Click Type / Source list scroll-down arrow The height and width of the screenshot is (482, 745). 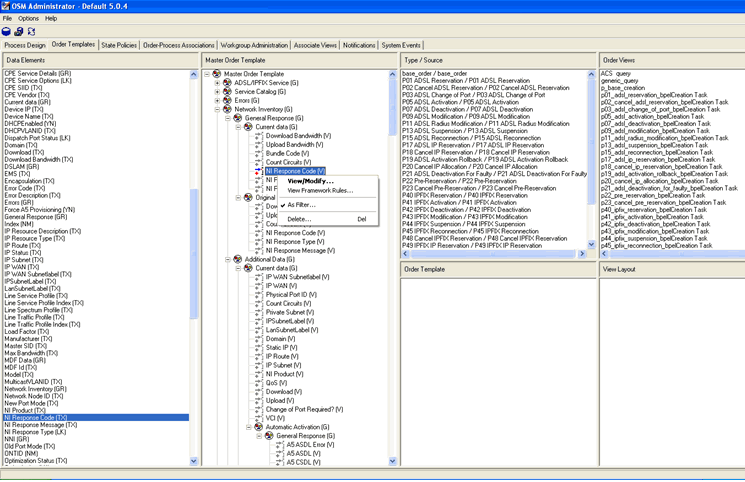pyautogui.click(x=592, y=244)
